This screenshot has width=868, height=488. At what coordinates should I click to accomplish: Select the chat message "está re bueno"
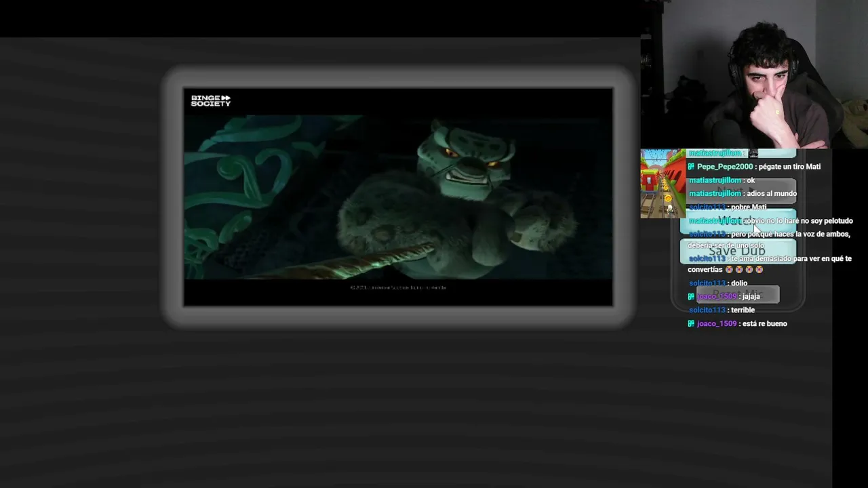point(765,324)
